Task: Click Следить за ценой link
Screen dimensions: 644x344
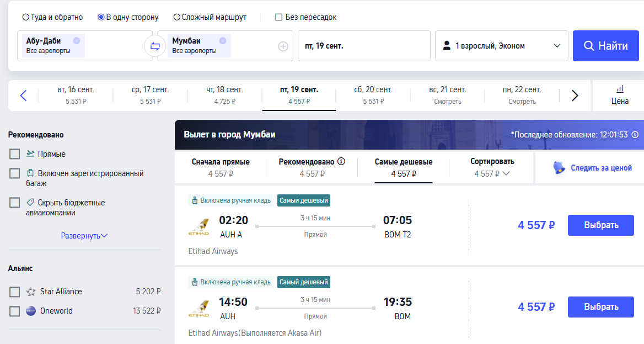Action: (x=593, y=168)
